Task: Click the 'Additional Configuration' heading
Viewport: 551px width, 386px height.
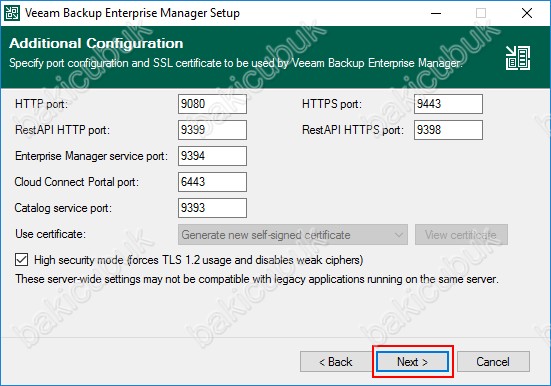Action: (x=96, y=44)
